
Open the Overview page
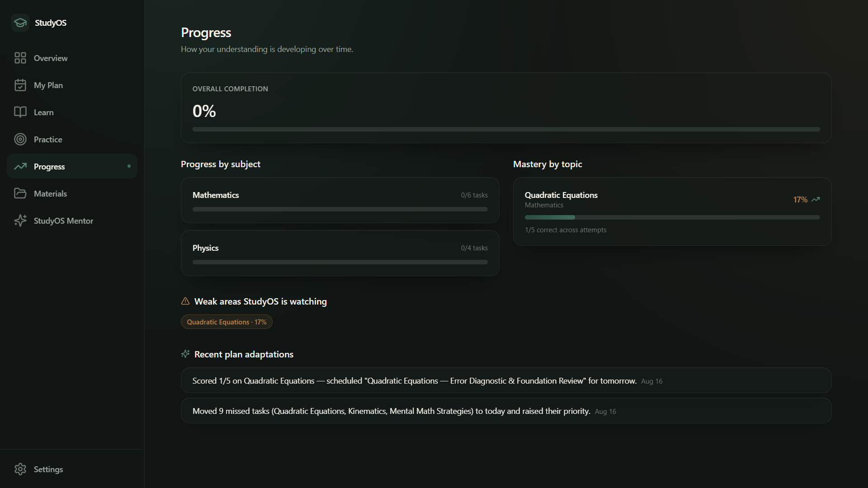pyautogui.click(x=72, y=58)
